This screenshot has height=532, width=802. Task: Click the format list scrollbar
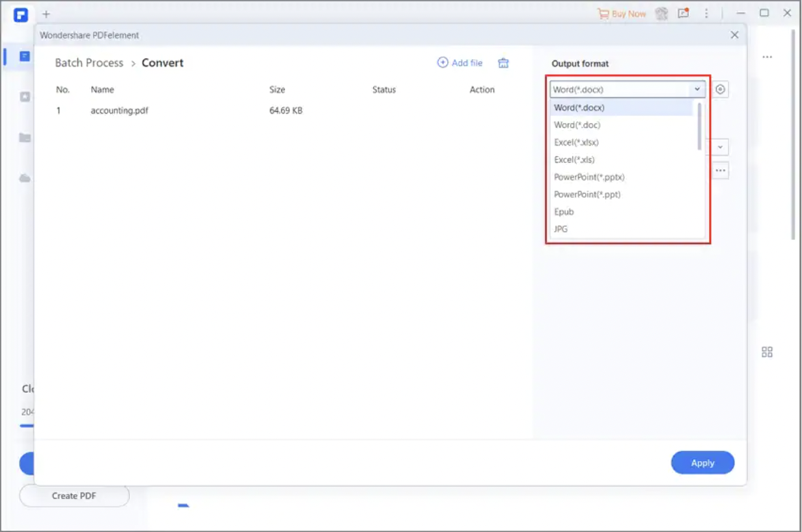pos(700,127)
